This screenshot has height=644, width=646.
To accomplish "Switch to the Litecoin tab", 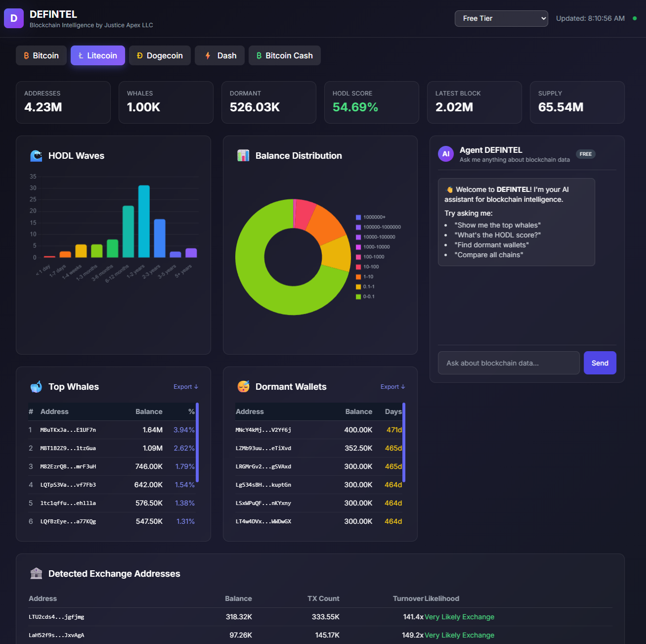I will [x=97, y=55].
